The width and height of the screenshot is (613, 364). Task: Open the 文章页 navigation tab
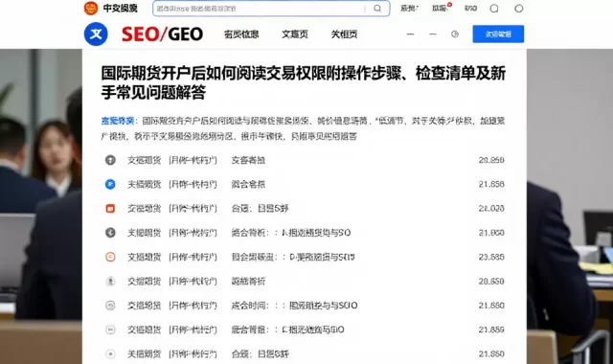tap(295, 34)
